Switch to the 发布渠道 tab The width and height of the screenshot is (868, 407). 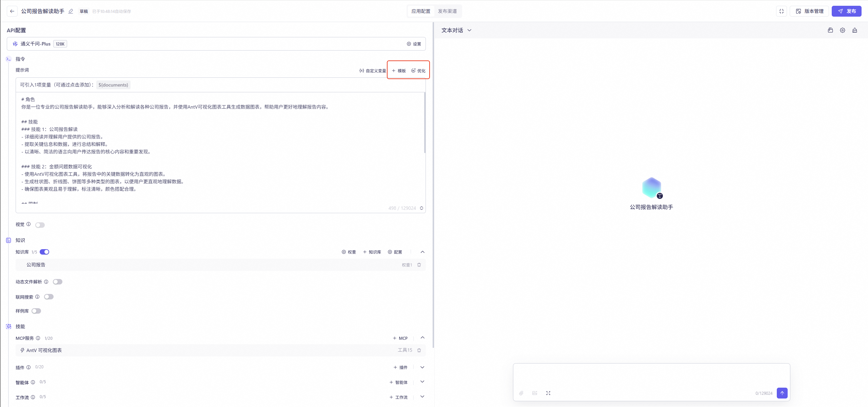pos(447,11)
